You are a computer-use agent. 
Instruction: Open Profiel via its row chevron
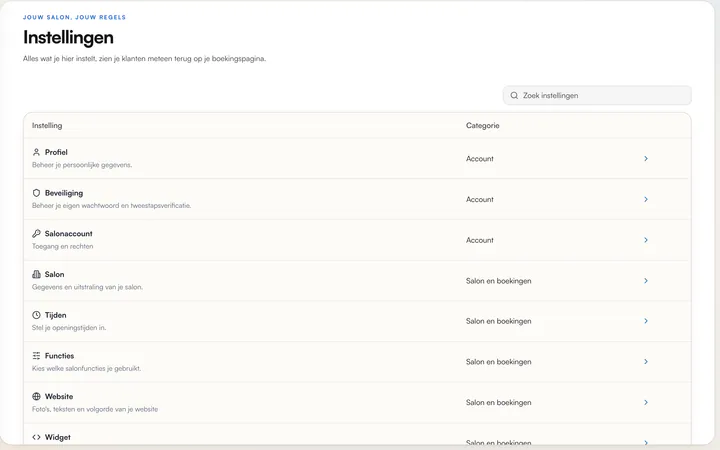pos(646,158)
